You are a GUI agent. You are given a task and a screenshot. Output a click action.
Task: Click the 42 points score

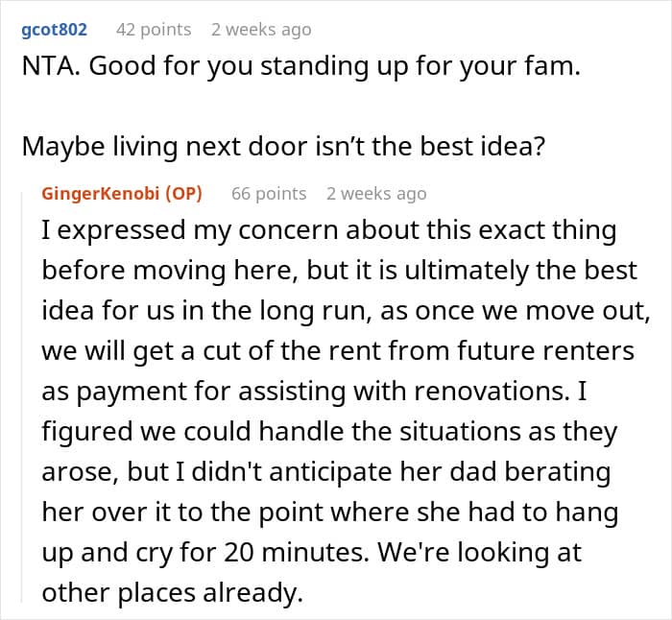click(x=154, y=30)
